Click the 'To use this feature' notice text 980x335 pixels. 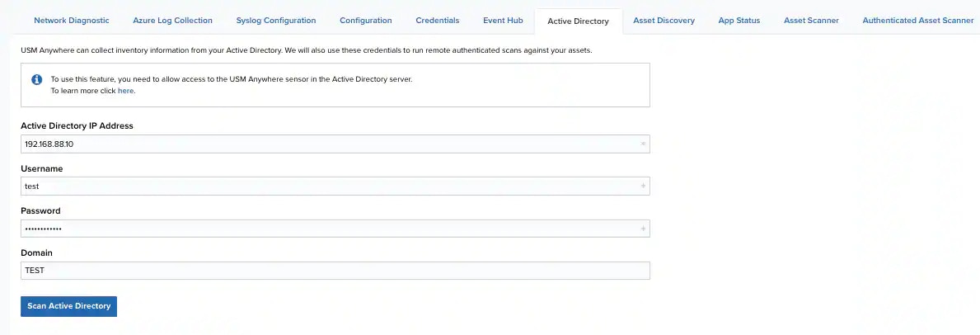coord(232,79)
